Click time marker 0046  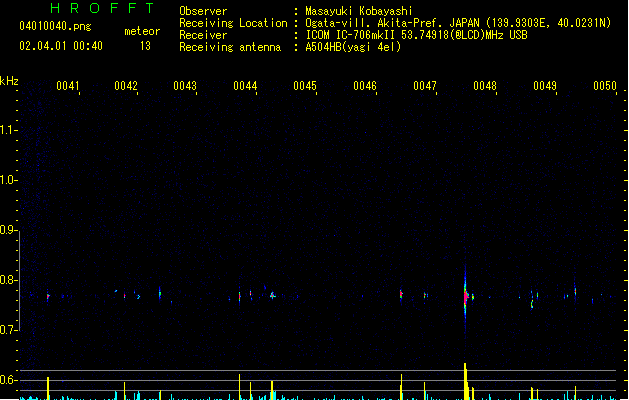pyautogui.click(x=365, y=86)
